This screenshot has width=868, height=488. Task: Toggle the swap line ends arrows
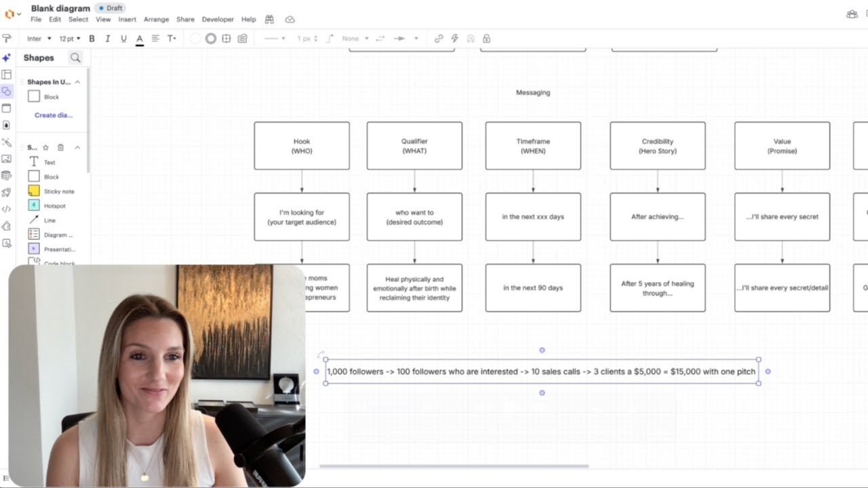pyautogui.click(x=382, y=39)
